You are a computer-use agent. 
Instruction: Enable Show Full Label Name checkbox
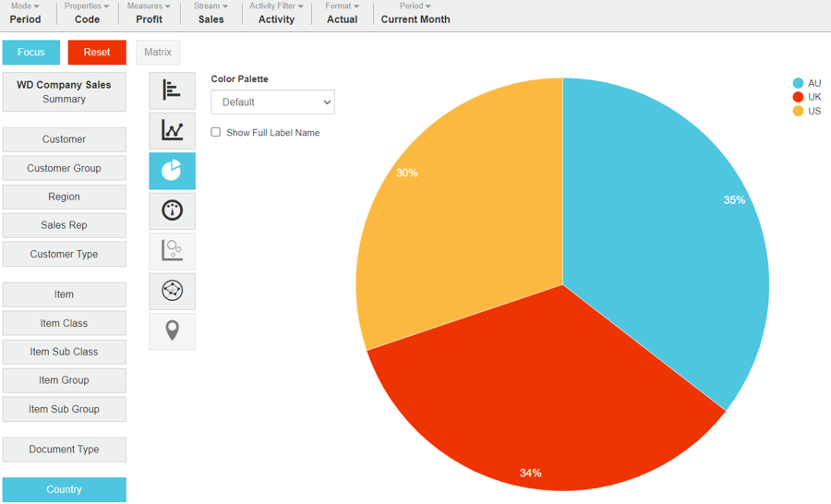(216, 132)
